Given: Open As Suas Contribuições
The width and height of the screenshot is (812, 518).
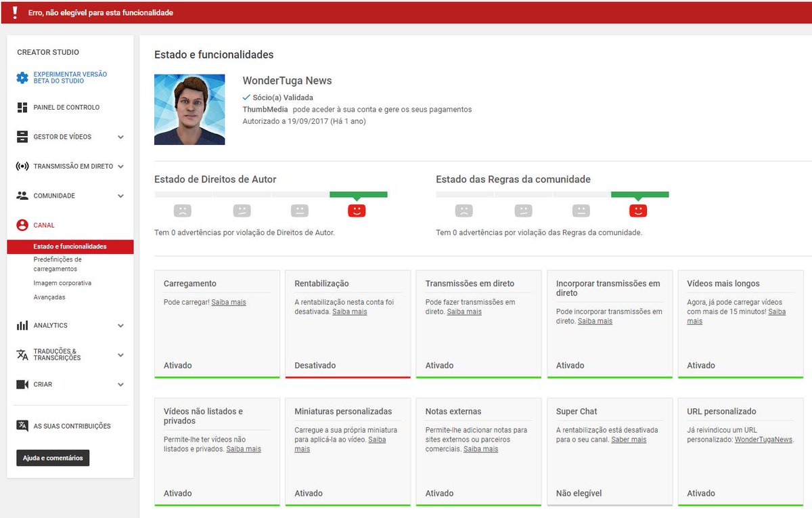Looking at the screenshot, I should (72, 426).
